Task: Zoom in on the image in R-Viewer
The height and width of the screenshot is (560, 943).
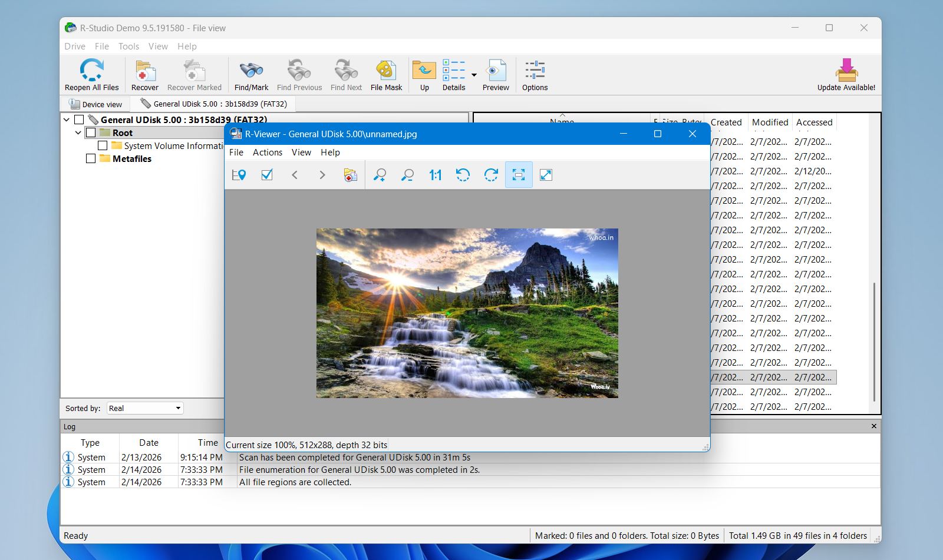Action: pyautogui.click(x=380, y=174)
